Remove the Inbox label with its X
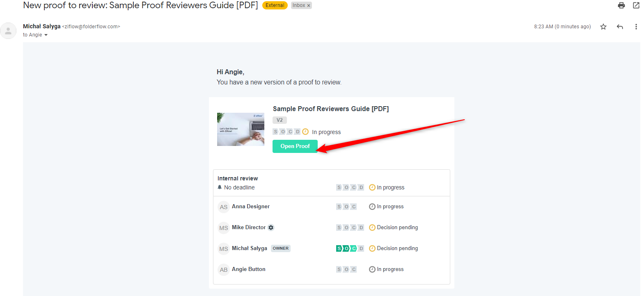The height and width of the screenshot is (296, 644). [x=309, y=6]
